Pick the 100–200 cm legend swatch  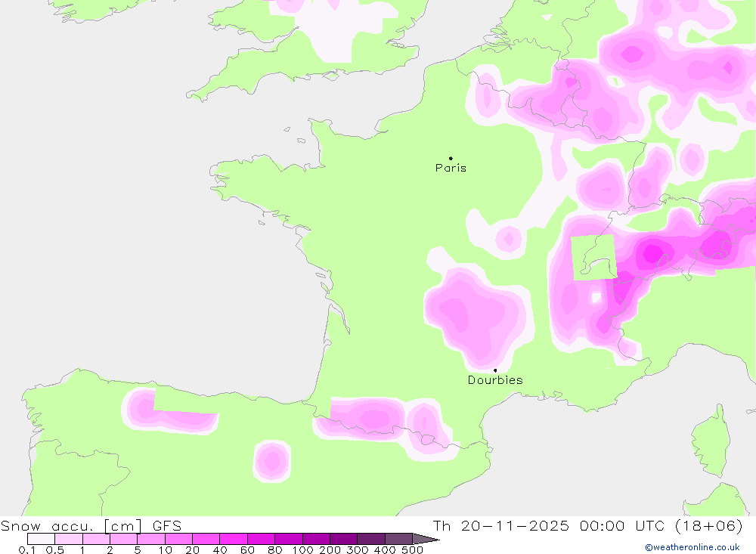(x=316, y=539)
